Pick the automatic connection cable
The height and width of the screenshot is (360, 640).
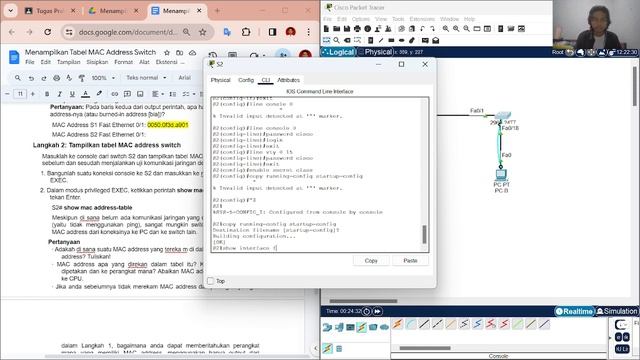point(398,324)
